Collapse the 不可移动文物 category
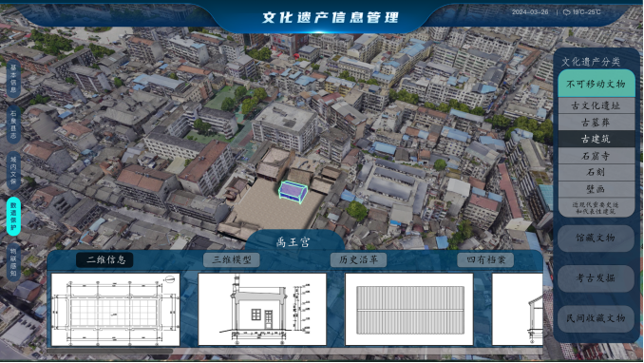This screenshot has height=363, width=644. point(596,84)
